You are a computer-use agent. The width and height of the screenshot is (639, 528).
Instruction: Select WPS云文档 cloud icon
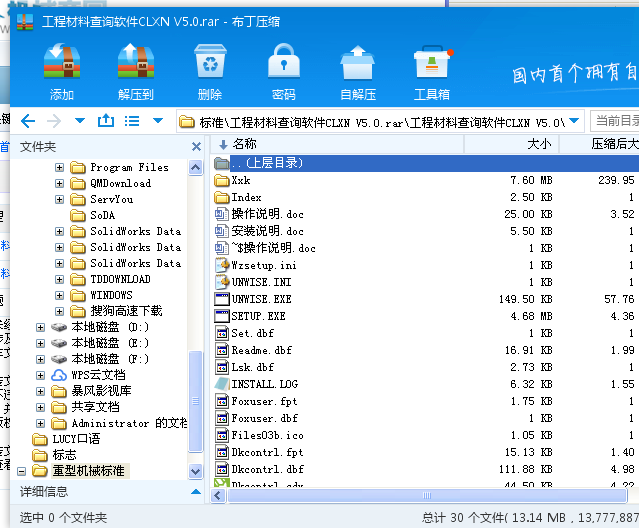59,375
